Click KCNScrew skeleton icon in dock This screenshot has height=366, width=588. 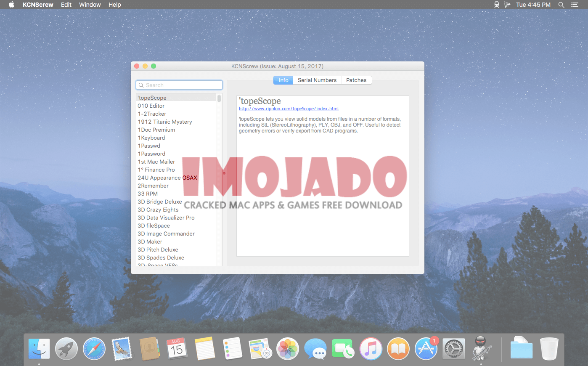pyautogui.click(x=481, y=348)
